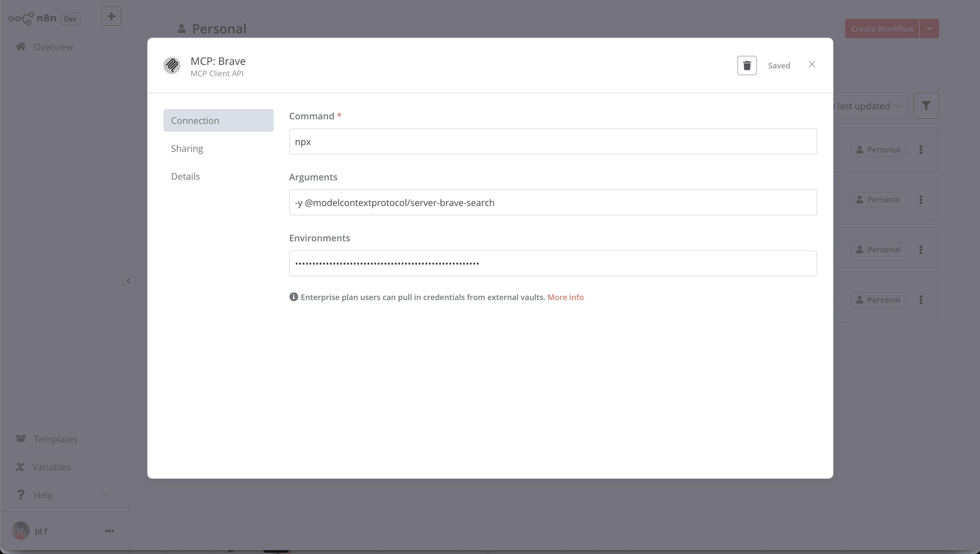Click the three-dot menu next to Jd f
Image resolution: width=980 pixels, height=554 pixels.
pyautogui.click(x=109, y=530)
